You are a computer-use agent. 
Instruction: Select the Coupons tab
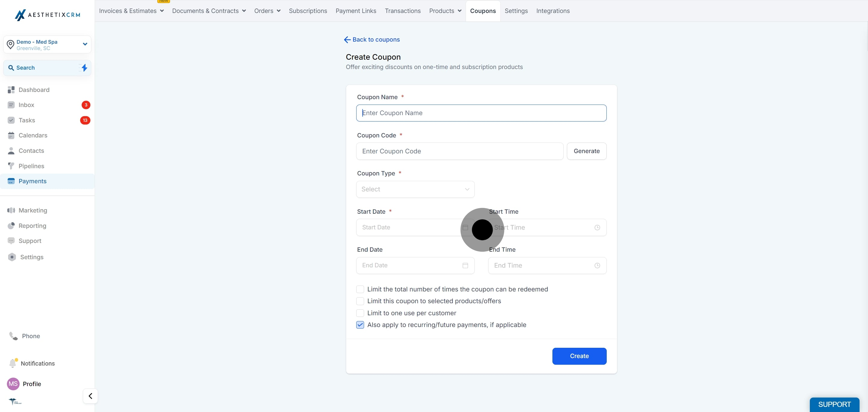(483, 11)
